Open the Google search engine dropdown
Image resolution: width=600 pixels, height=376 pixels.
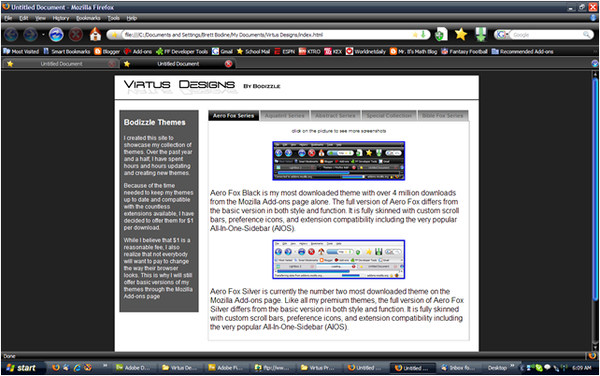pyautogui.click(x=502, y=35)
